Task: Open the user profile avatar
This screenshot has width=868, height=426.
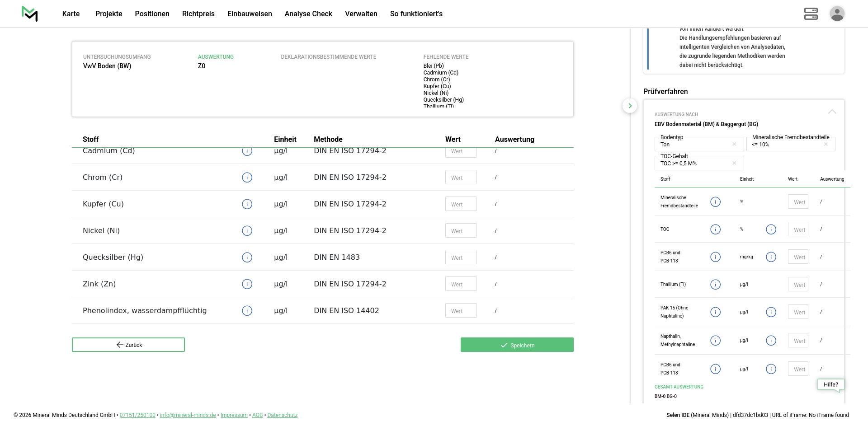Action: click(837, 14)
